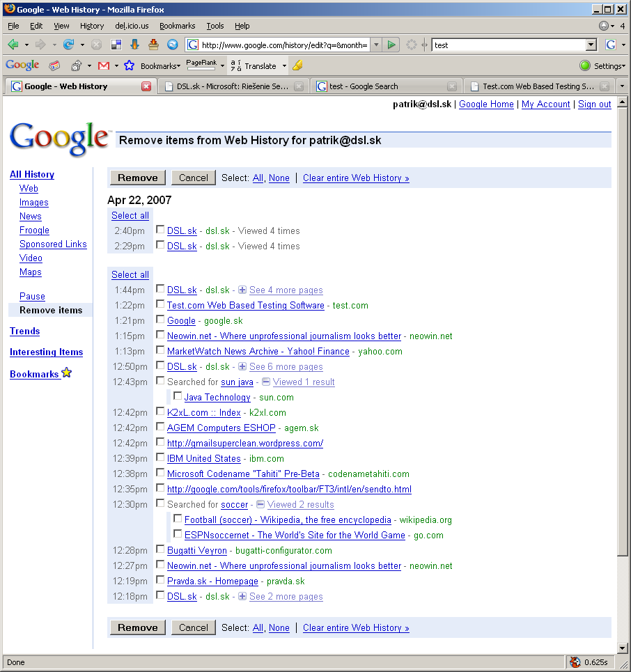Open the address bar history dropdown arrow
Viewport: 631px width, 672px height.
point(376,45)
